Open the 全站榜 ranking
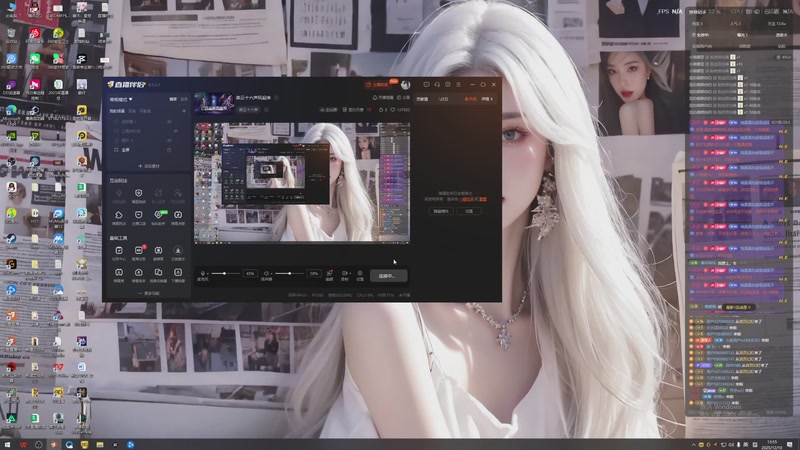800x450 pixels. click(329, 110)
